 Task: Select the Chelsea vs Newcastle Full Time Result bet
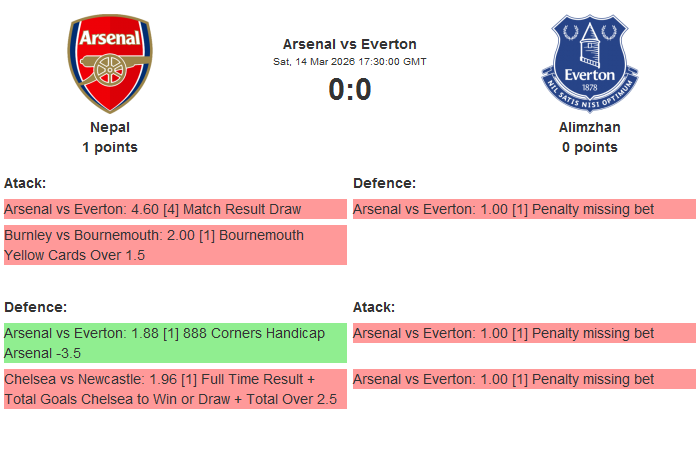coord(175,389)
